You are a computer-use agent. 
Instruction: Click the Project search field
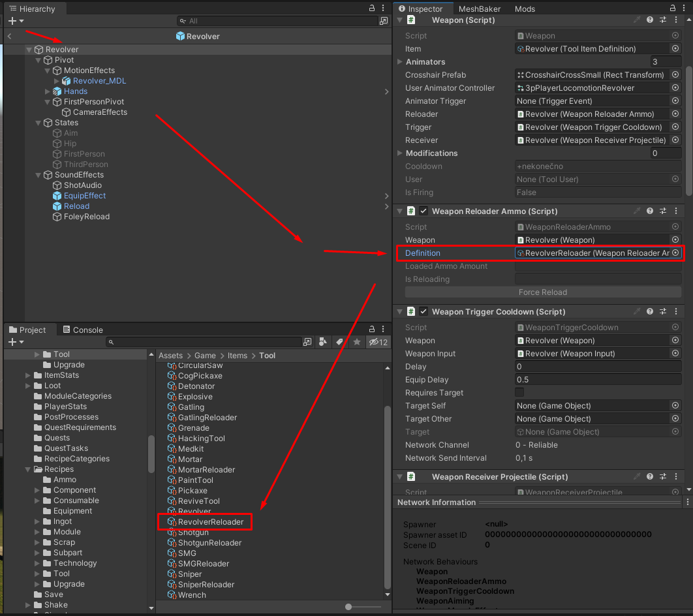click(204, 342)
